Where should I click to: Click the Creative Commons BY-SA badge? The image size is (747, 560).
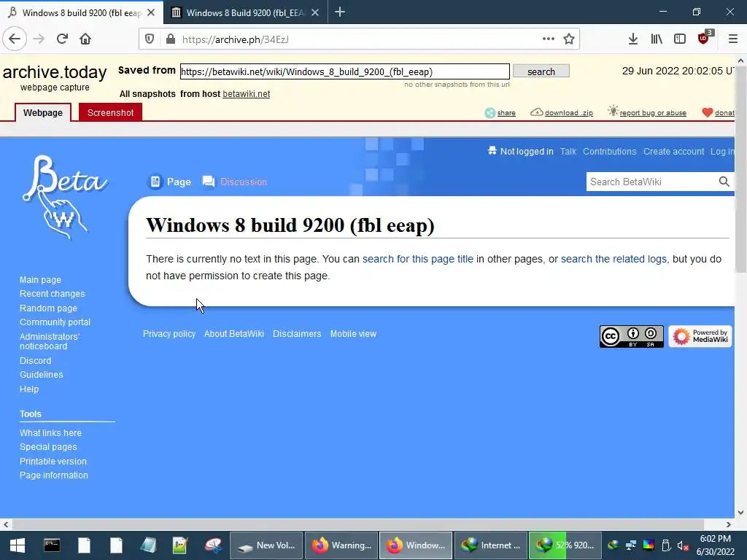coord(631,337)
